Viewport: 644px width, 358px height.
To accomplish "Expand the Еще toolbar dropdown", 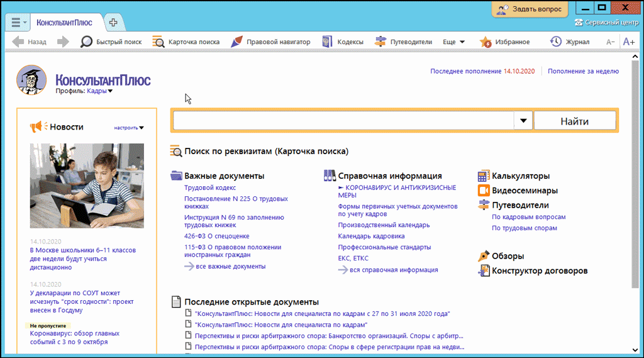I will coord(453,42).
